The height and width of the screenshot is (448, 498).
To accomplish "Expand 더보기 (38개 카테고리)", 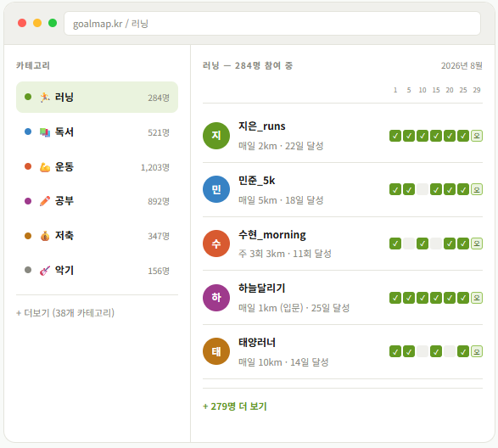I will tap(65, 313).
